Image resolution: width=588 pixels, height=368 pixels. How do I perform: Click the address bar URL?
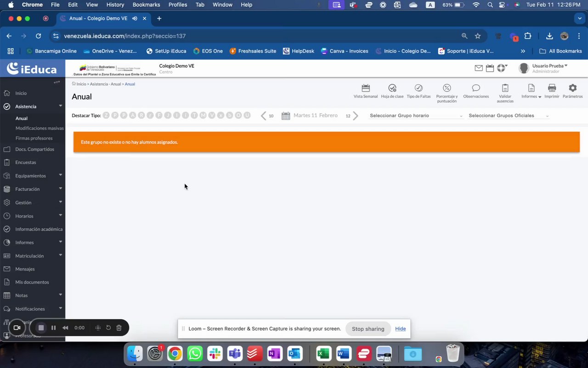tap(124, 36)
